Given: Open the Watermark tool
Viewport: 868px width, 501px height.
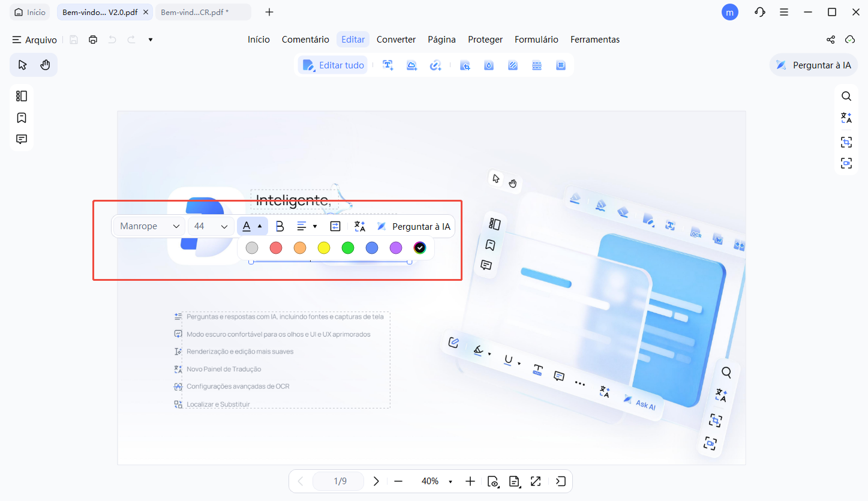Looking at the screenshot, I should tap(488, 65).
